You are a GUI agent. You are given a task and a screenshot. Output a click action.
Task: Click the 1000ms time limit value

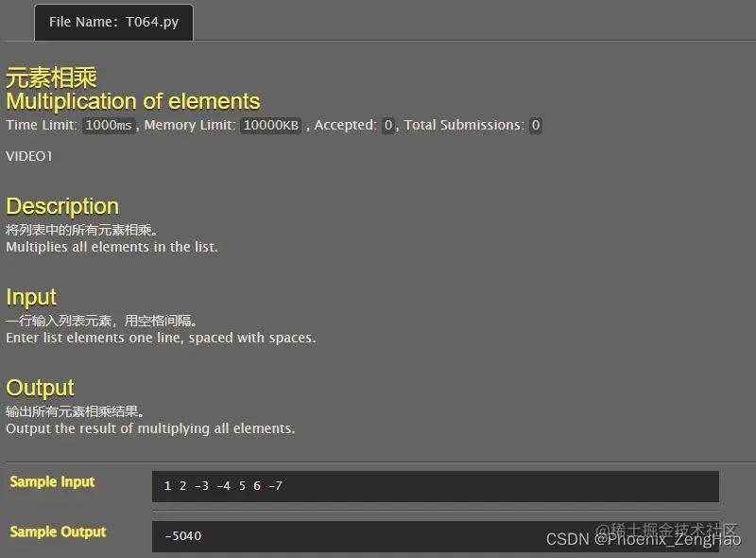109,125
